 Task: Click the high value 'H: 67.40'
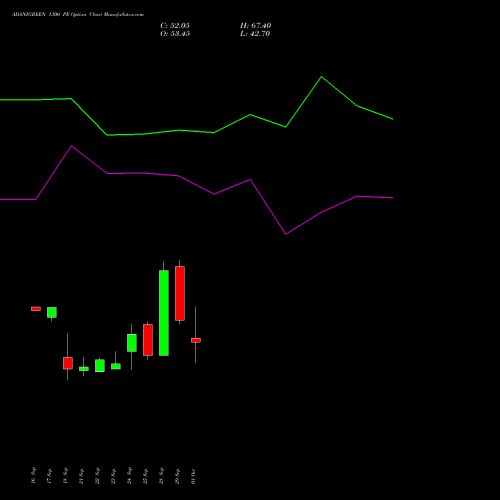[256, 26]
